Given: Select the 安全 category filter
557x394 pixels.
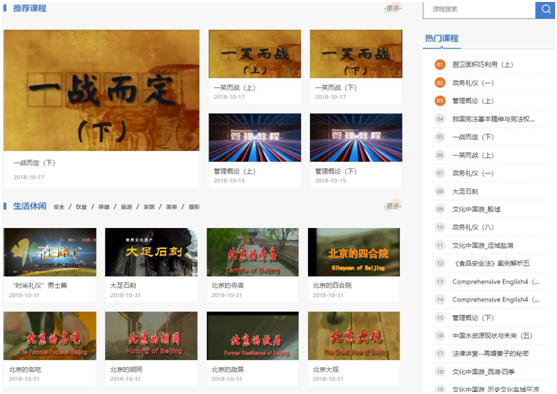Looking at the screenshot, I should 59,207.
